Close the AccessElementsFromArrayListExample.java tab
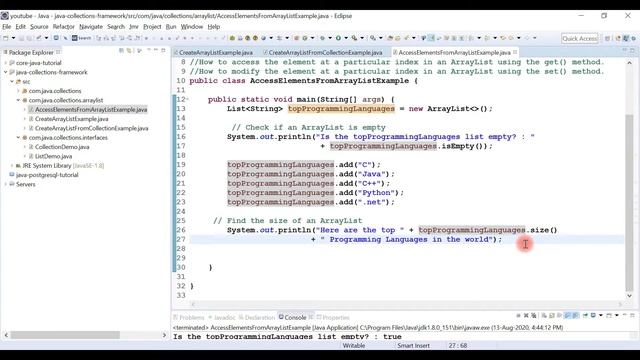The image size is (640, 360). tap(515, 52)
